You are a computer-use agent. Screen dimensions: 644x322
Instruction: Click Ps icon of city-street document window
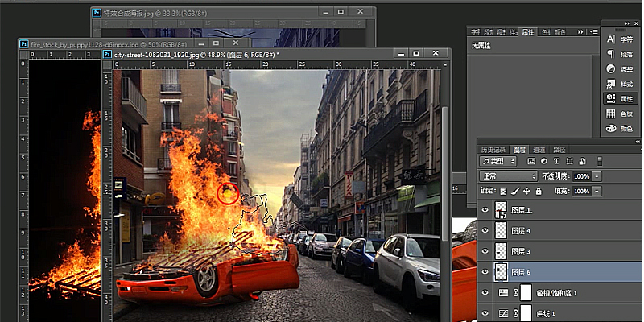(108, 54)
